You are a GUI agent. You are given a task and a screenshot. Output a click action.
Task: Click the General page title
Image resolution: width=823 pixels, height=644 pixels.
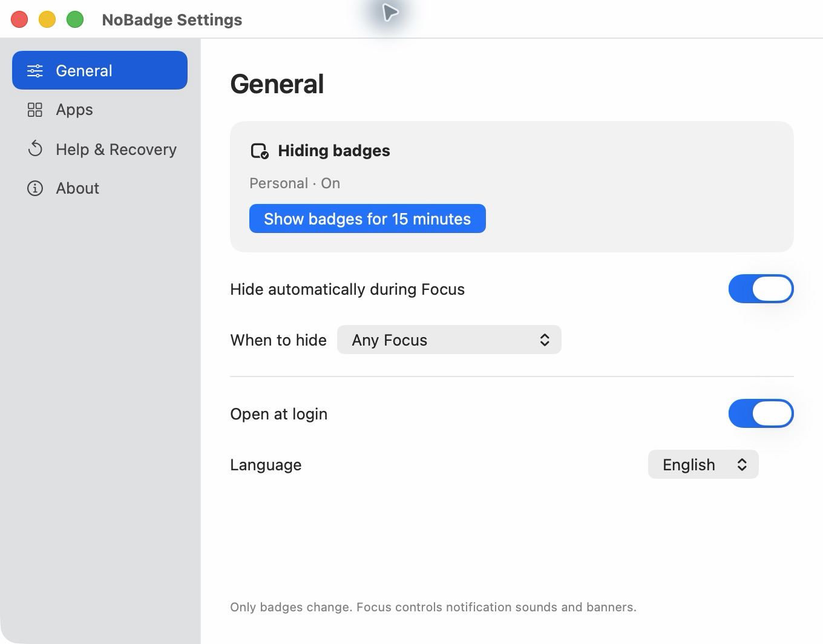(x=277, y=84)
